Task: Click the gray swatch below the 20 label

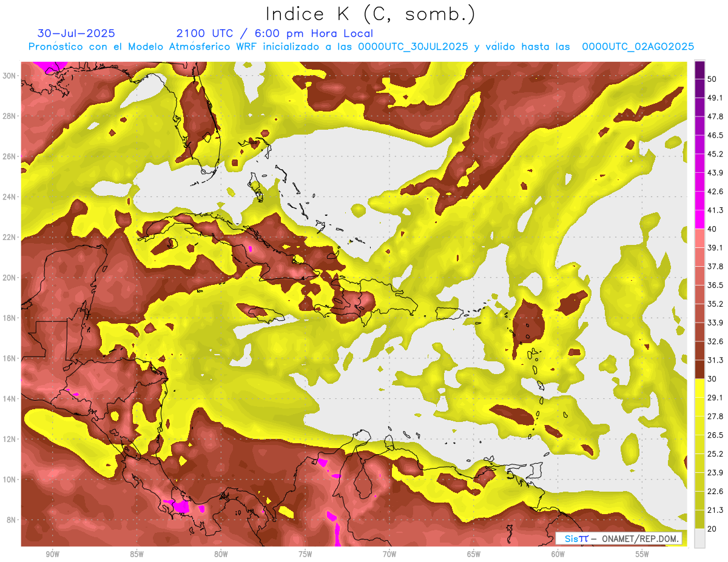Action: (x=699, y=538)
